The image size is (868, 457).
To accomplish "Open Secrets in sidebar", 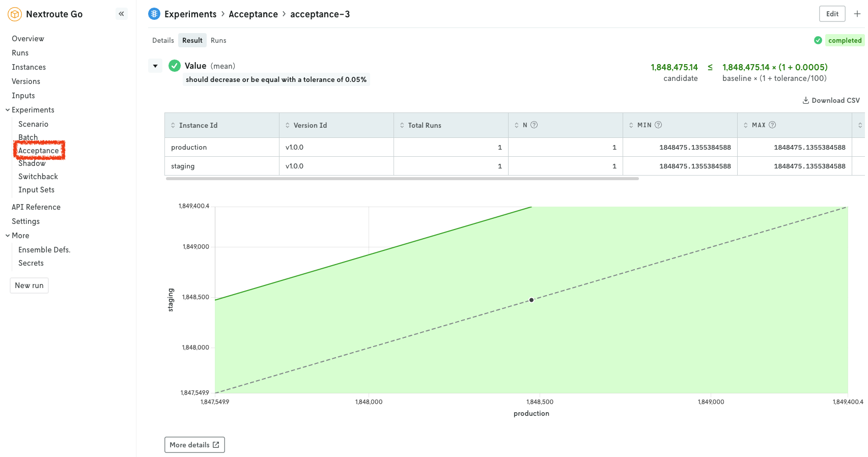I will pyautogui.click(x=31, y=263).
